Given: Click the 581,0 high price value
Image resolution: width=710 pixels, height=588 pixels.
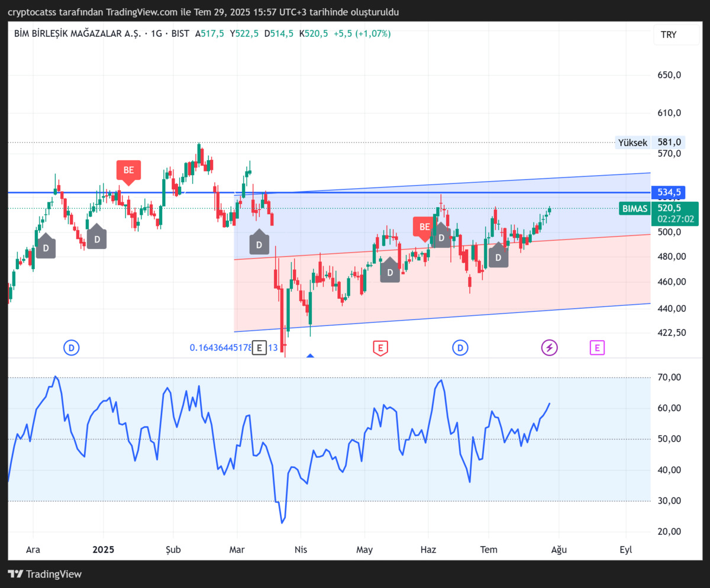Looking at the screenshot, I should [x=668, y=143].
